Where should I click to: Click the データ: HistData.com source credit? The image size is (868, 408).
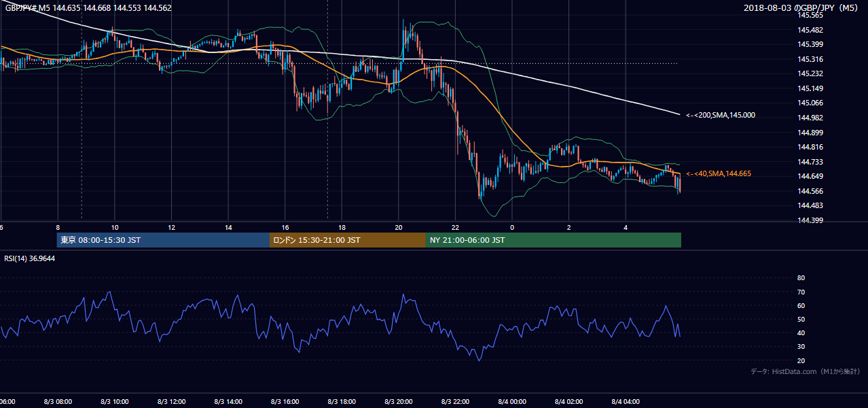point(806,372)
